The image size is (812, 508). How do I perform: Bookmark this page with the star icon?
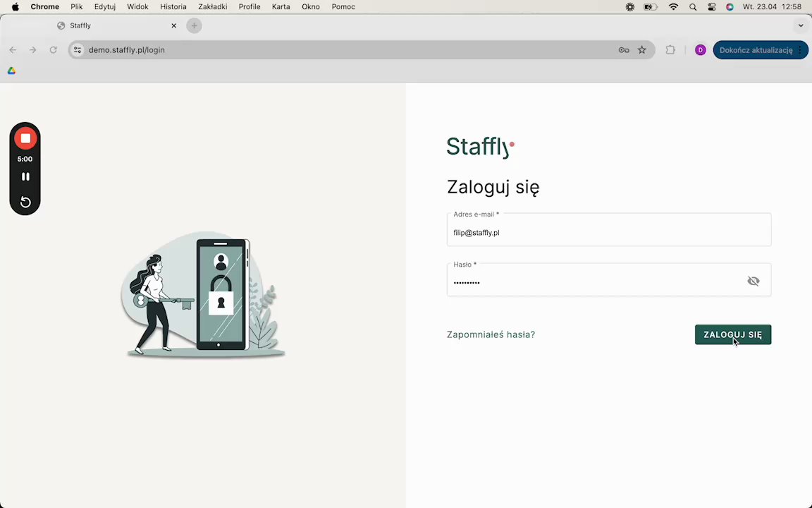[642, 50]
